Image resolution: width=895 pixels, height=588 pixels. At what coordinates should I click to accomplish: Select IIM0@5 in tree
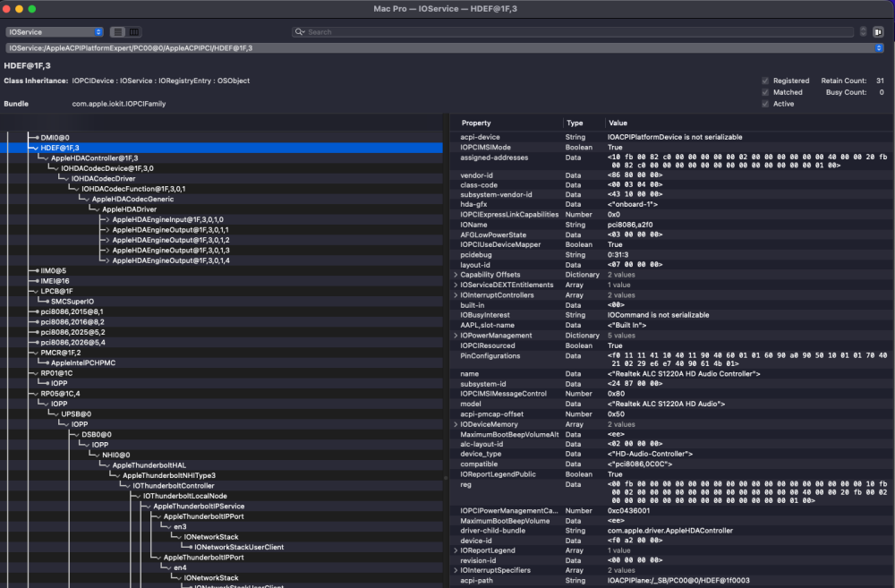54,270
